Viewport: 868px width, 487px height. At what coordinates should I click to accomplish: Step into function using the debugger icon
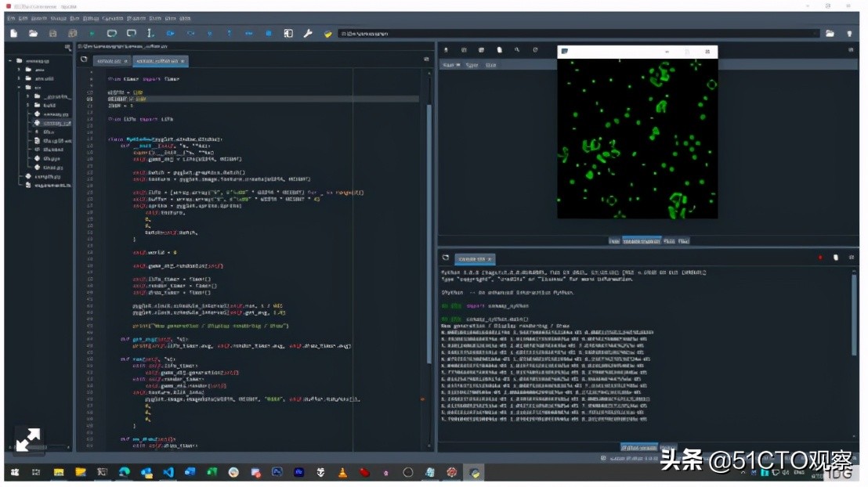210,34
